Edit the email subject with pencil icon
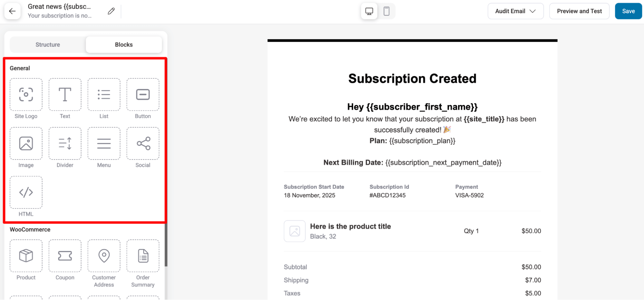 point(111,11)
